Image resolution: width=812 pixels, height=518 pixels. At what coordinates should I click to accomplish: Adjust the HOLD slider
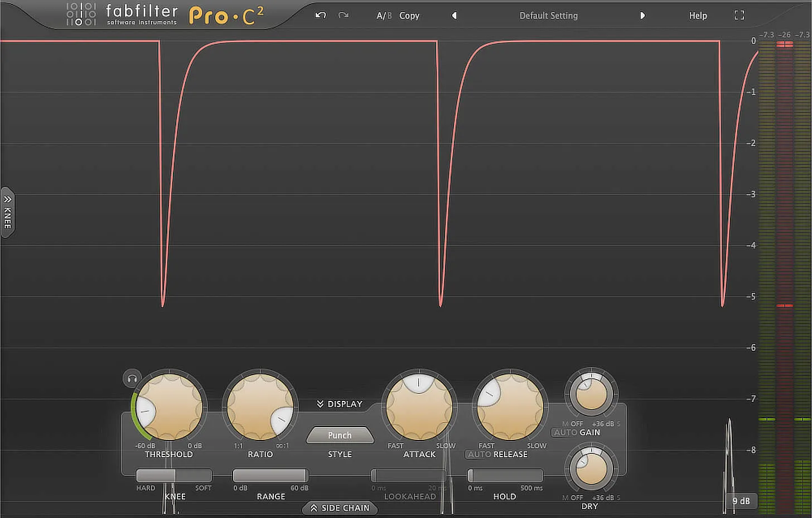point(505,476)
